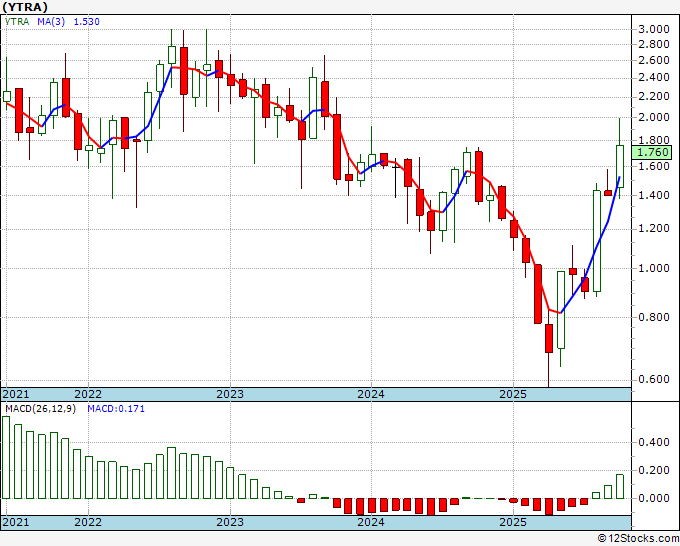Screen dimensions: 680x546
Task: Click the MACD(26,12,9) panel label
Action: (40, 409)
